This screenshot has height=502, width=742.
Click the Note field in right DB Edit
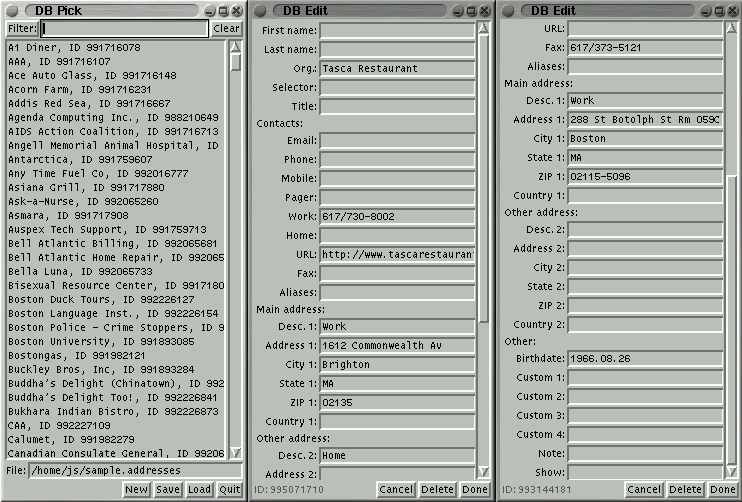tap(645, 453)
